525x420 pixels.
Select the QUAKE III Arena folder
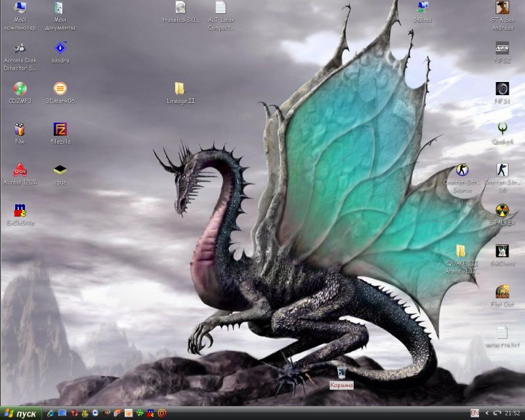tap(461, 260)
